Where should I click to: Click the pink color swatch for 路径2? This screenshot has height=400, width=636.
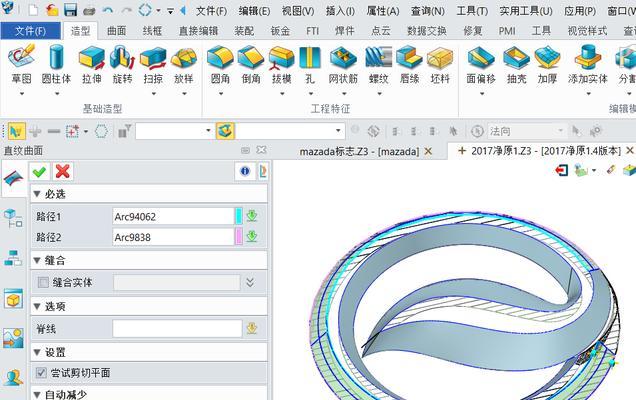[238, 237]
